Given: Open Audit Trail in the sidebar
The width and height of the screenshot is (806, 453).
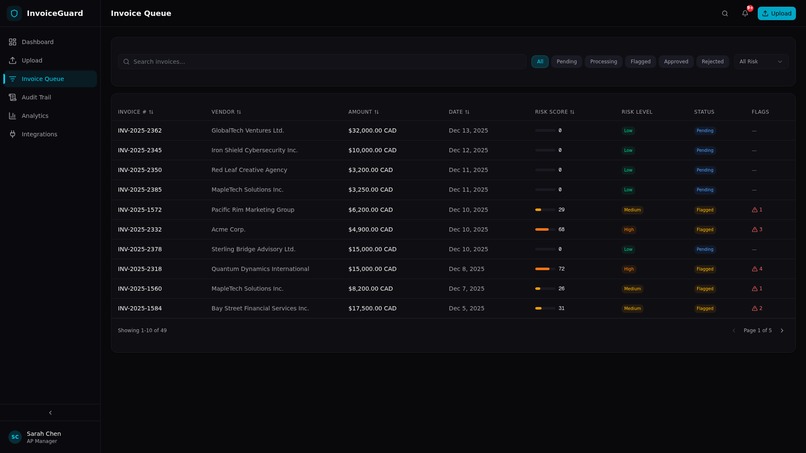Looking at the screenshot, I should coord(50,97).
